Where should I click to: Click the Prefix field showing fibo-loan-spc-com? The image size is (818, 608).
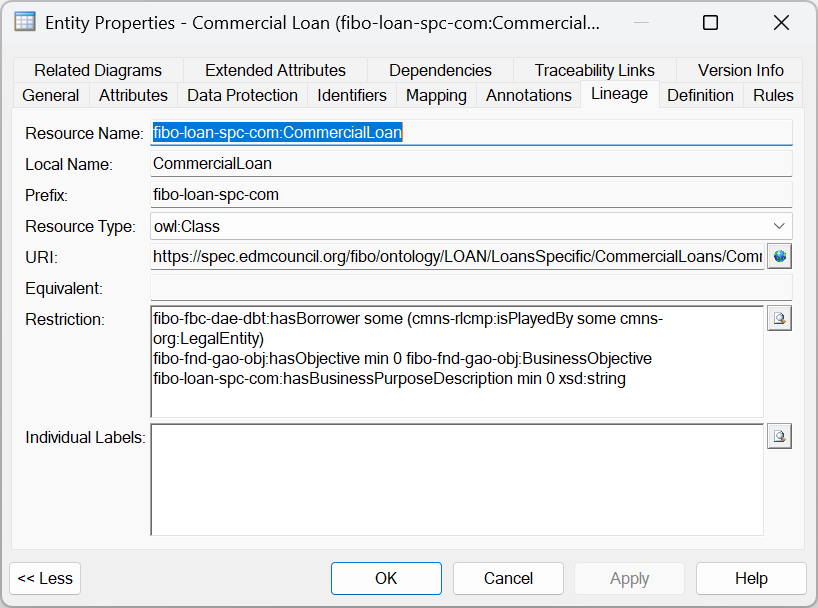(x=400, y=194)
